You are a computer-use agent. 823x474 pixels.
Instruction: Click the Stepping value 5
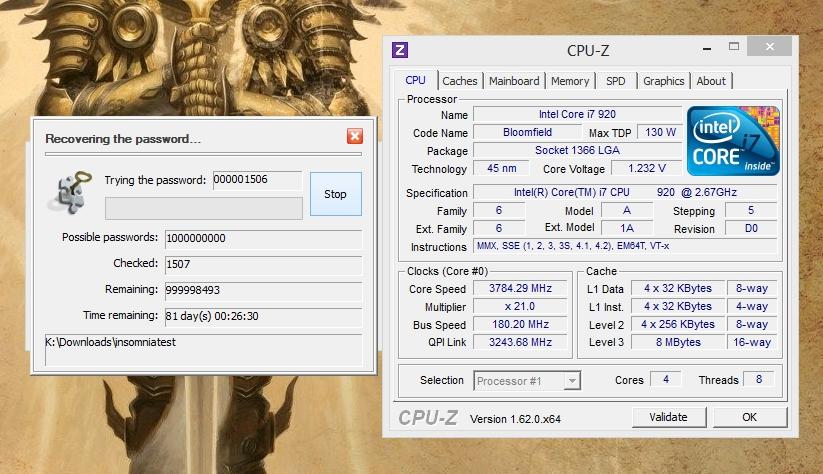[x=751, y=210]
